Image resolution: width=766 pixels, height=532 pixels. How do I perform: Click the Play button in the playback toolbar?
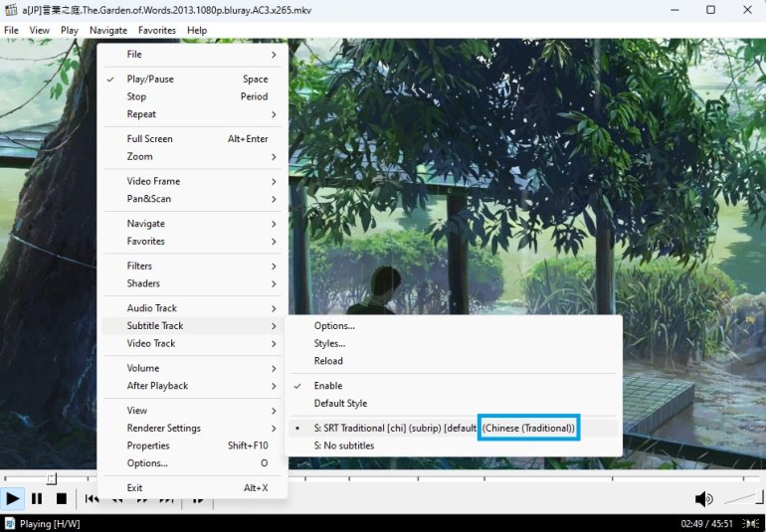[12, 499]
